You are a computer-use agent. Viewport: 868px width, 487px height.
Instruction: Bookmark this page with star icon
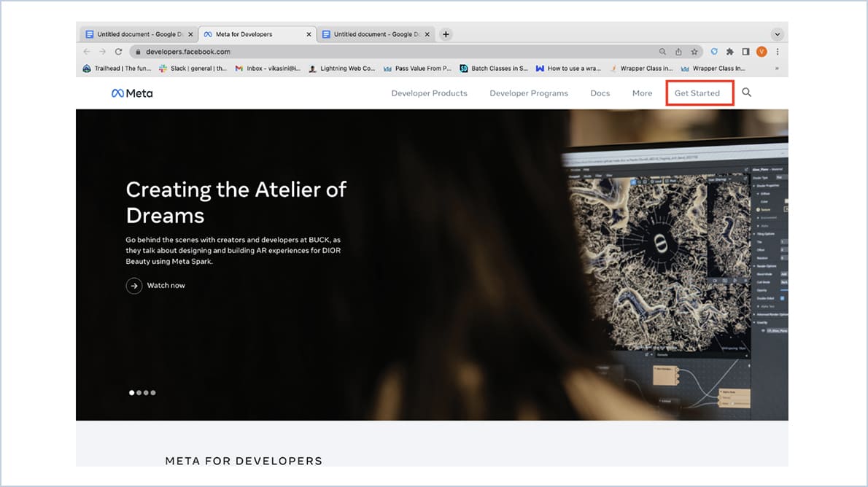tap(694, 52)
